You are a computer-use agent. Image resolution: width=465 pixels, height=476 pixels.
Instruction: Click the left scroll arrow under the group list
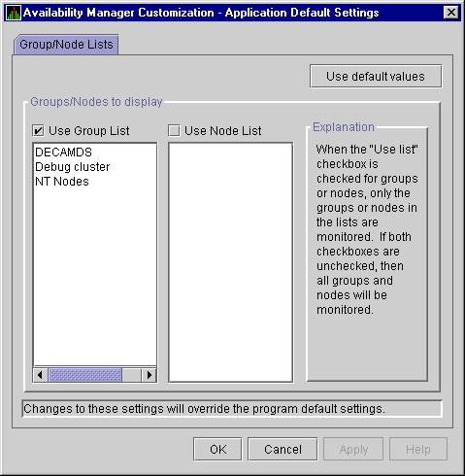(41, 375)
